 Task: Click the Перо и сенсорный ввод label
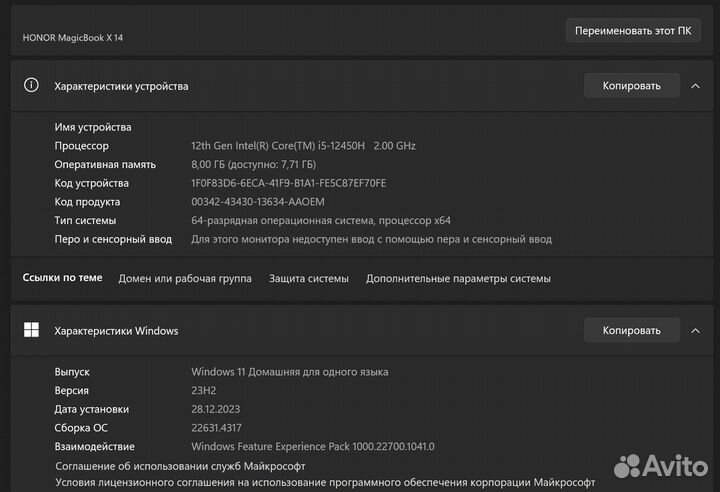pos(113,239)
